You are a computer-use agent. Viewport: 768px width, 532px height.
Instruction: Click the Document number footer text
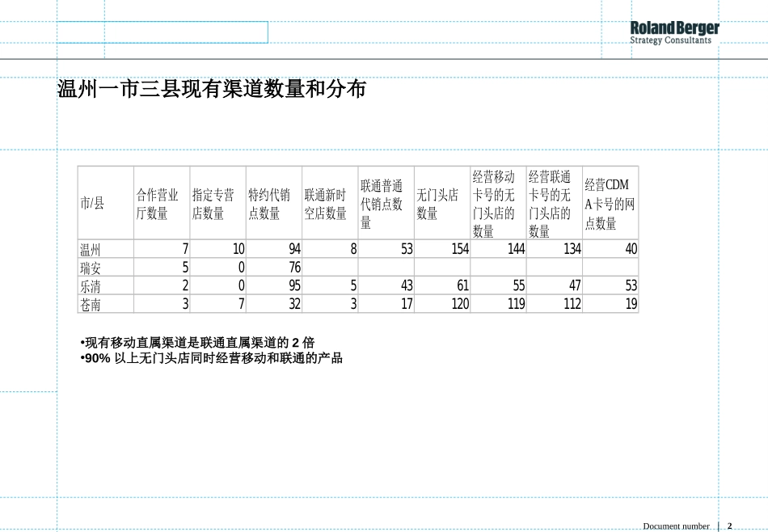676,526
